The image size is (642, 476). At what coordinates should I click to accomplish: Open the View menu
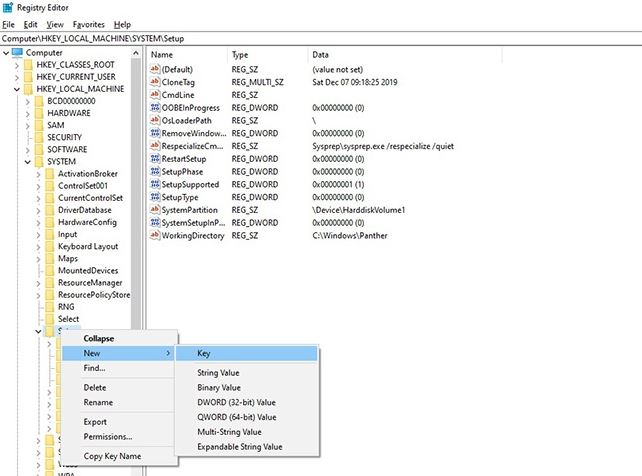55,25
